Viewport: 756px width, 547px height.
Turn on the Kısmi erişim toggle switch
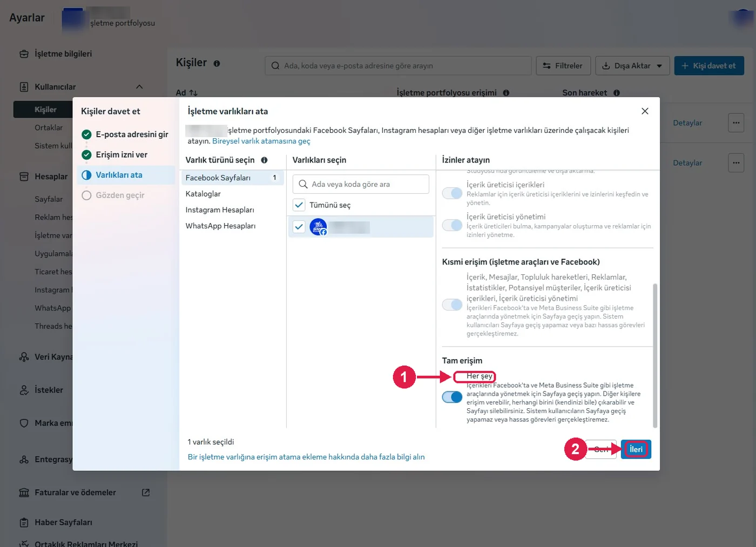452,305
